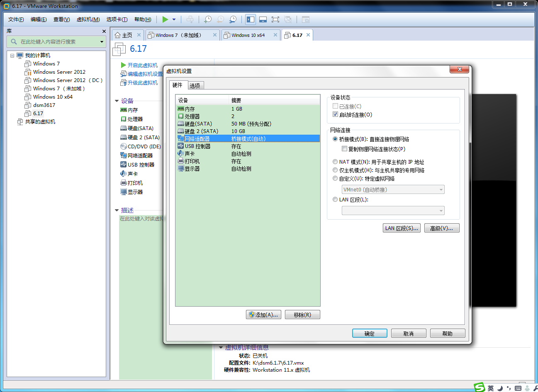The height and width of the screenshot is (392, 538).
Task: Toggle 复制物理网络连接状态(P) checkbox
Action: tap(344, 149)
